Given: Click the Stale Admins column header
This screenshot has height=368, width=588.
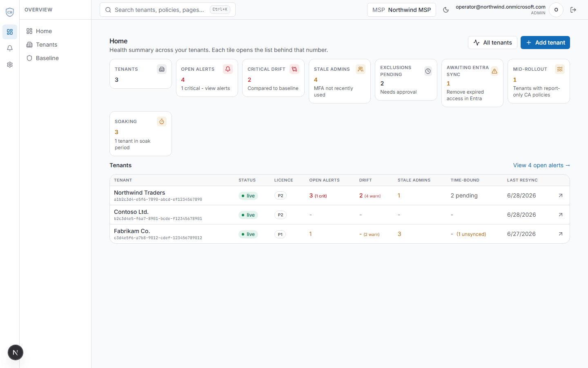Looking at the screenshot, I should (414, 180).
